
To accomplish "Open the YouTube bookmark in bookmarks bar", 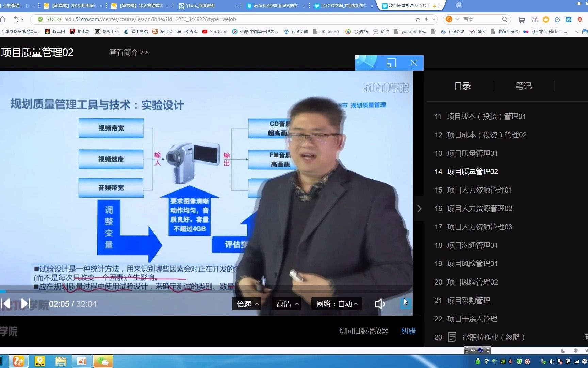I will pos(215,31).
